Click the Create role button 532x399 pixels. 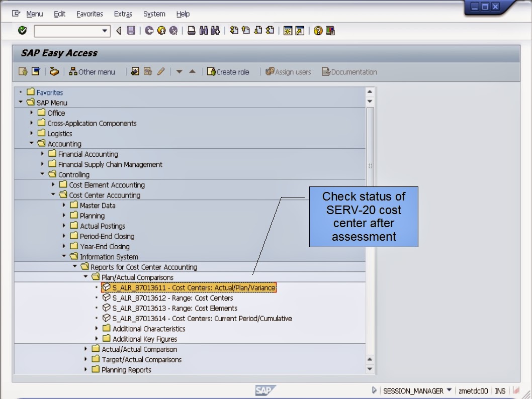point(228,72)
